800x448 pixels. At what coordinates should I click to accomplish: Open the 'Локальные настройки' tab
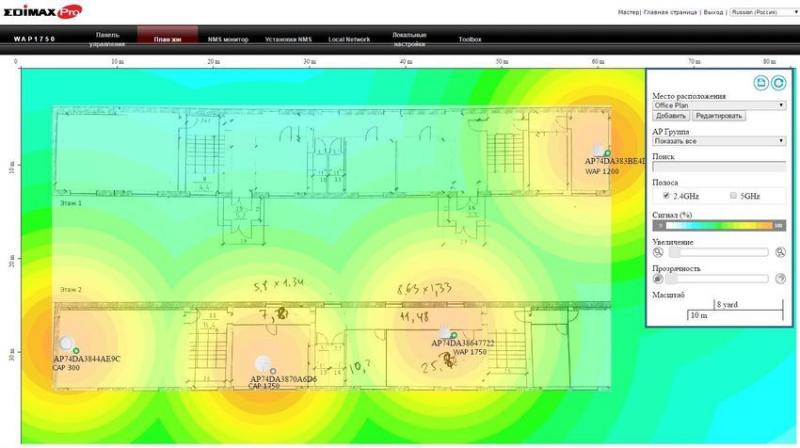[x=409, y=39]
